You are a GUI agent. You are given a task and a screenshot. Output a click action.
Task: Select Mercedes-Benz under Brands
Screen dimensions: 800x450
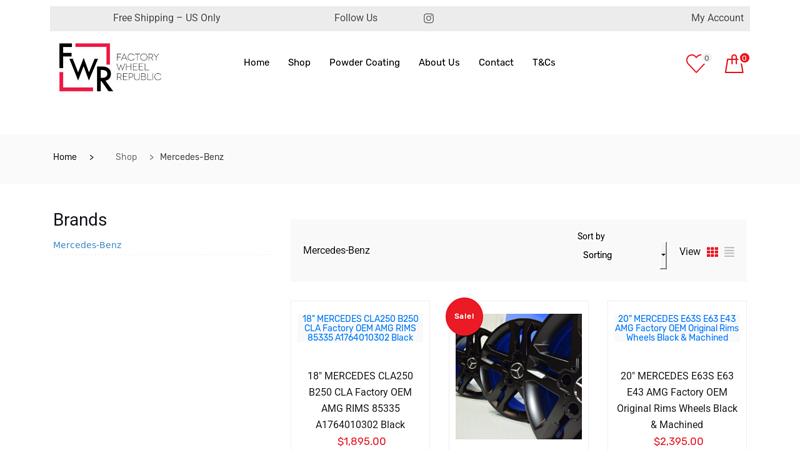[87, 245]
